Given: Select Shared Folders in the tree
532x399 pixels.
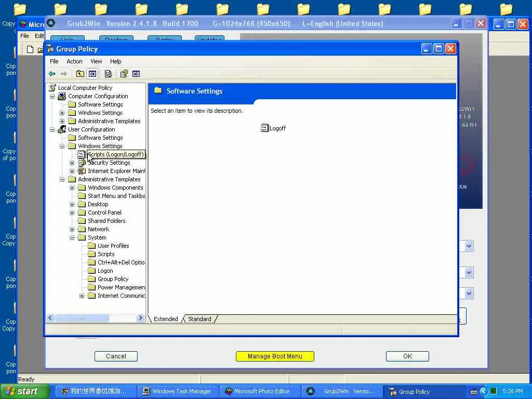Looking at the screenshot, I should [x=107, y=221].
